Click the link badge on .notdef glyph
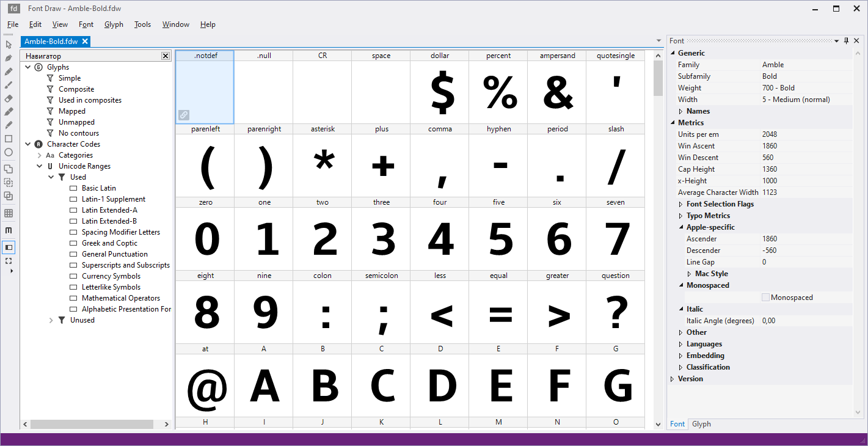The height and width of the screenshot is (446, 868). pos(184,115)
